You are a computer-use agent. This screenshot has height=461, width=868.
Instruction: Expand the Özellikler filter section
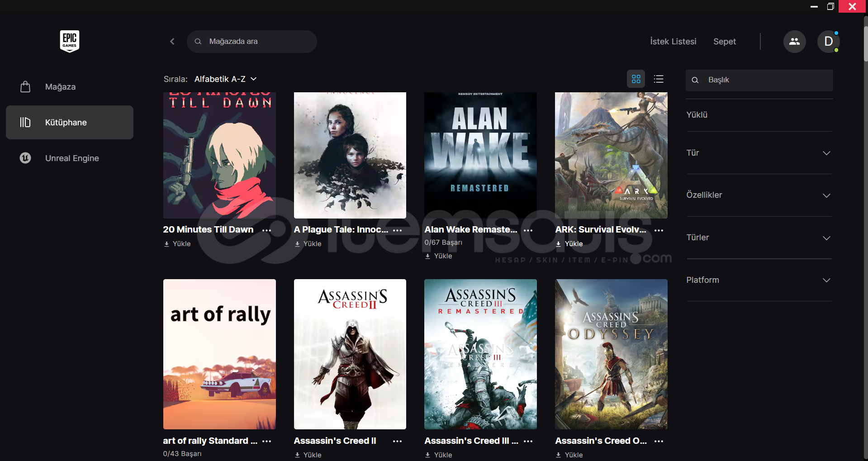pyautogui.click(x=759, y=195)
